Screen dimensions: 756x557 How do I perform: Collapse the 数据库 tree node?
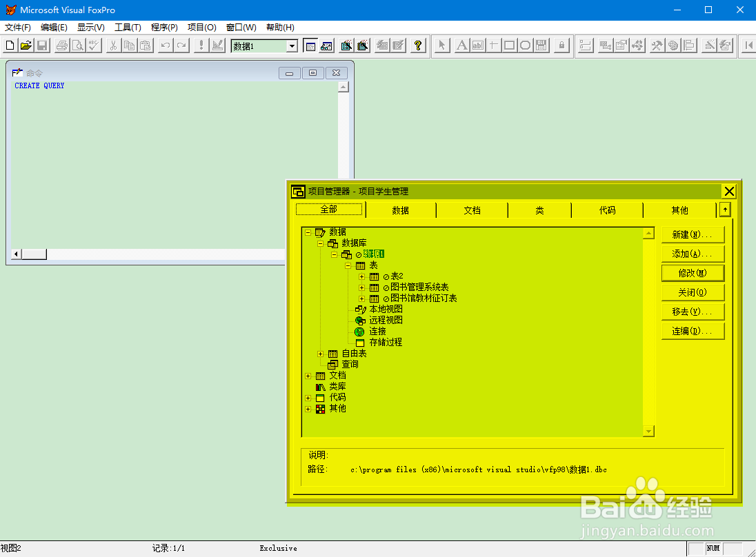pos(320,243)
